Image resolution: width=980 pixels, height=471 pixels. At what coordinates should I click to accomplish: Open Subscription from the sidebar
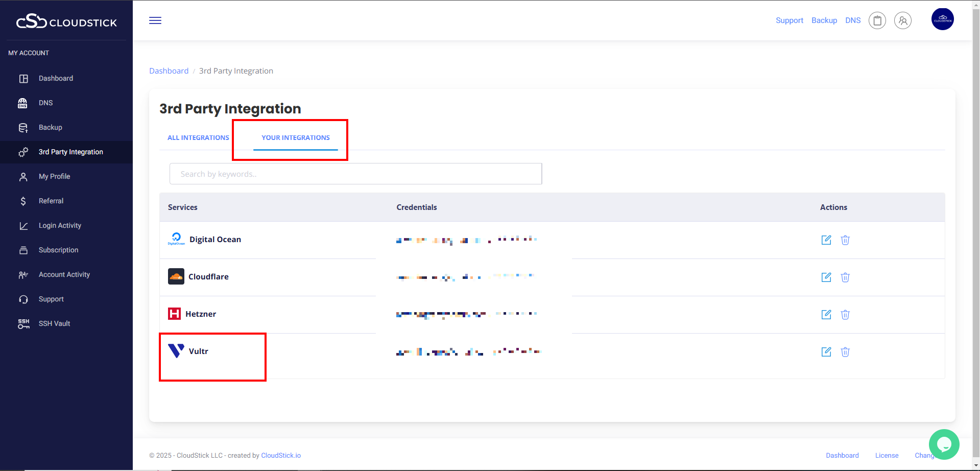point(58,250)
